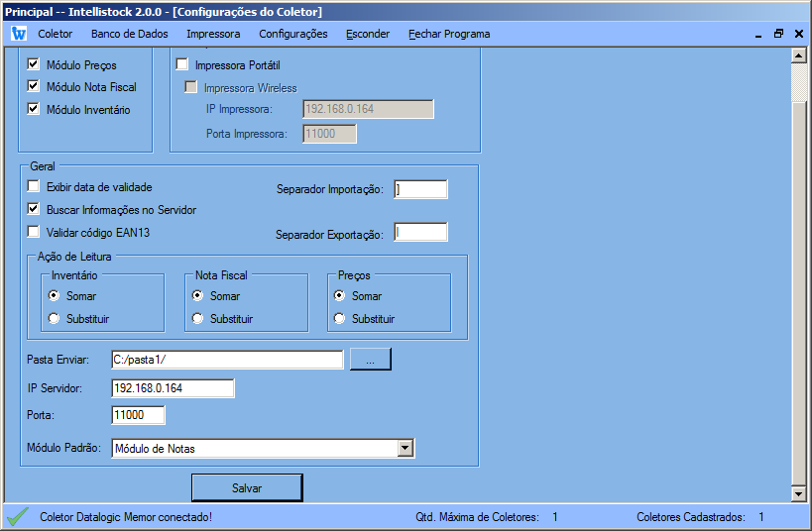
Task: Click the Separador Exportação input field
Action: click(x=420, y=232)
